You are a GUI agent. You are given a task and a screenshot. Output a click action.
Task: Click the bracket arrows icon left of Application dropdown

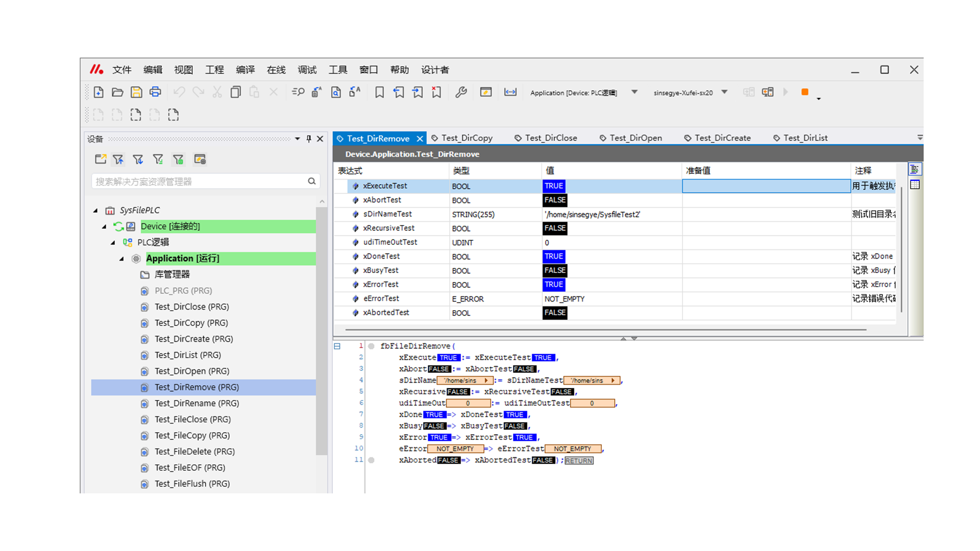(x=510, y=92)
